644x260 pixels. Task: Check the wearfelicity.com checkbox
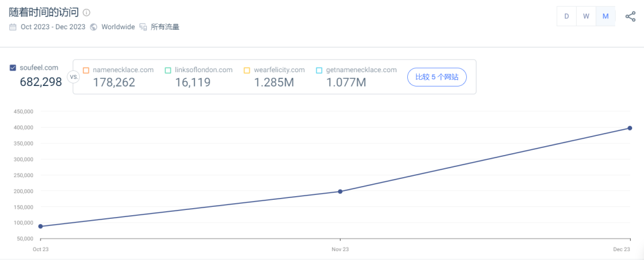point(247,70)
